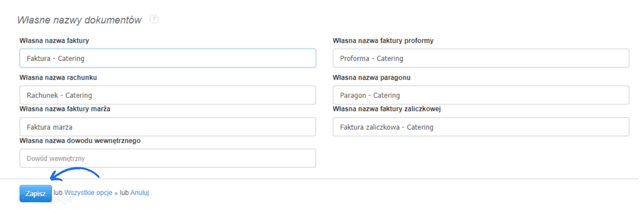The height and width of the screenshot is (209, 644).
Task: Click the Własna nazwa faktury proformy label
Action: point(383,41)
